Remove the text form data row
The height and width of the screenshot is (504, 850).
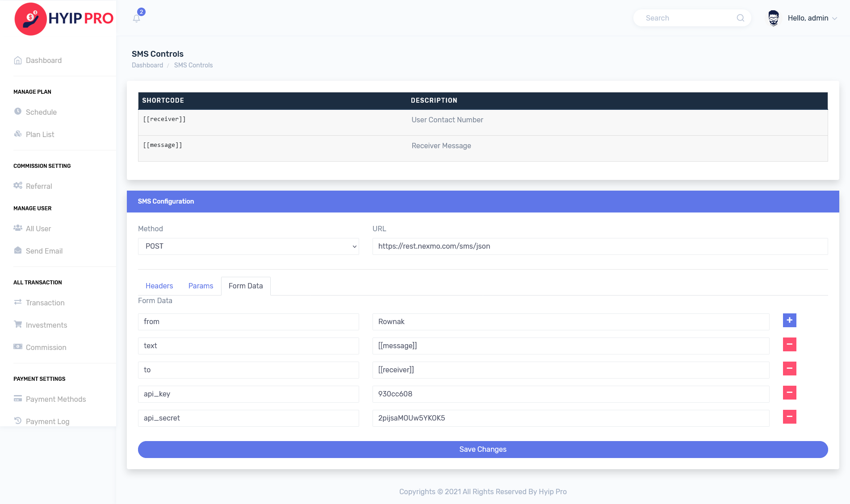point(789,344)
